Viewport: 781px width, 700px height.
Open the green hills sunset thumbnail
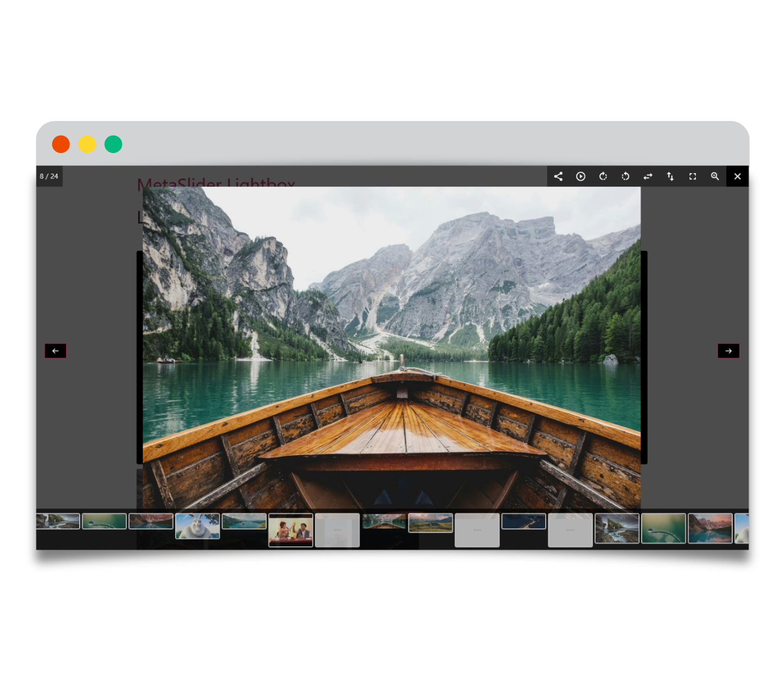(x=431, y=523)
